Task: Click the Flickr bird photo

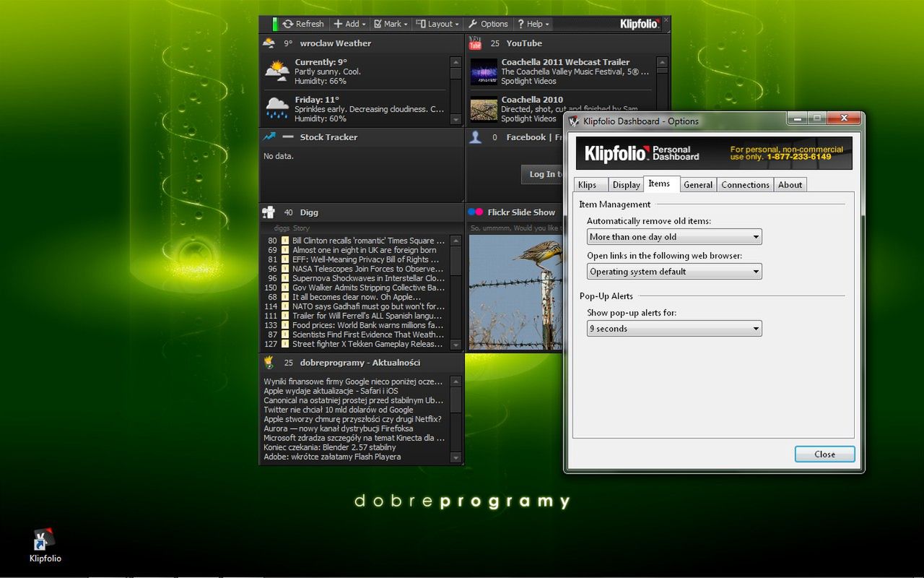Action: coord(515,292)
